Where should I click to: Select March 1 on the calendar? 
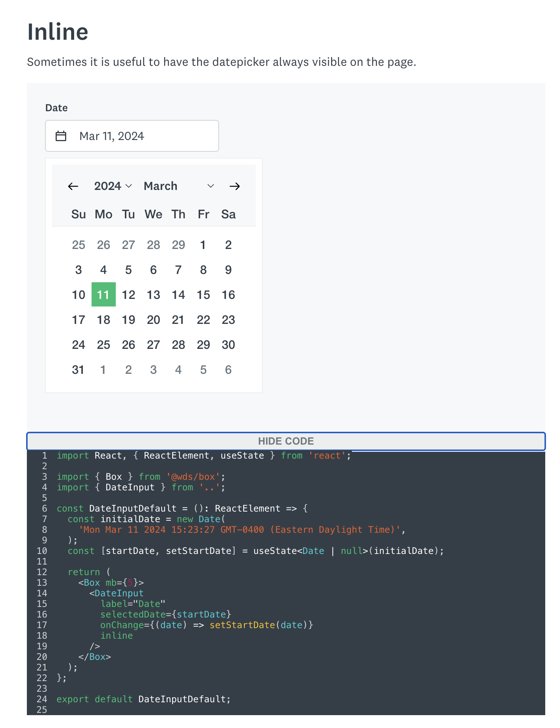(x=203, y=245)
